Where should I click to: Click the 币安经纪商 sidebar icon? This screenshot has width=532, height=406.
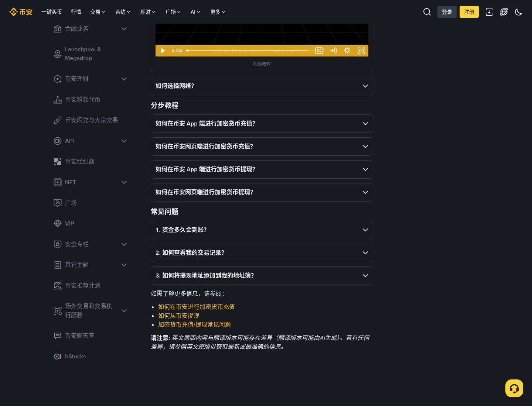58,162
